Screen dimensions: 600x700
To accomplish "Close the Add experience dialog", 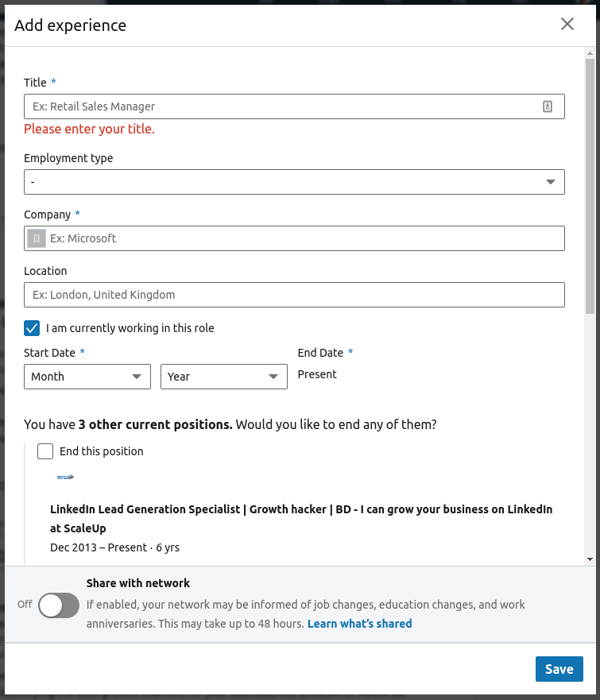I will [x=567, y=24].
